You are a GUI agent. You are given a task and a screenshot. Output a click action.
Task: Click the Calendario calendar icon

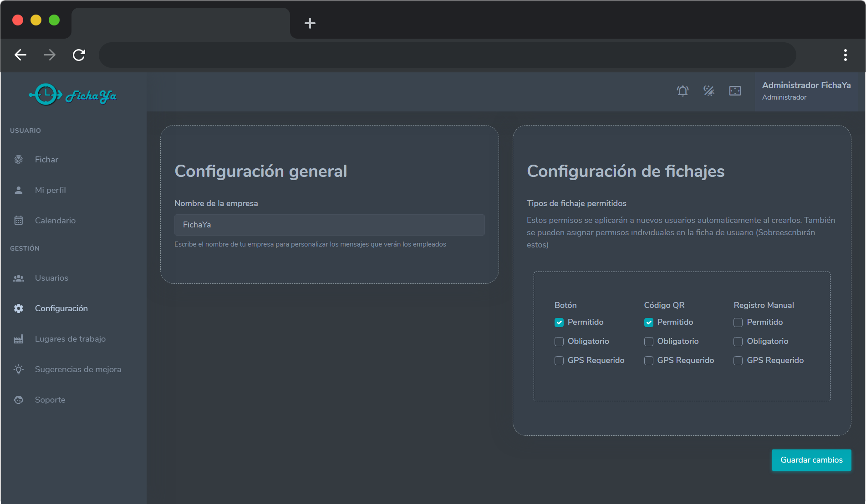19,221
